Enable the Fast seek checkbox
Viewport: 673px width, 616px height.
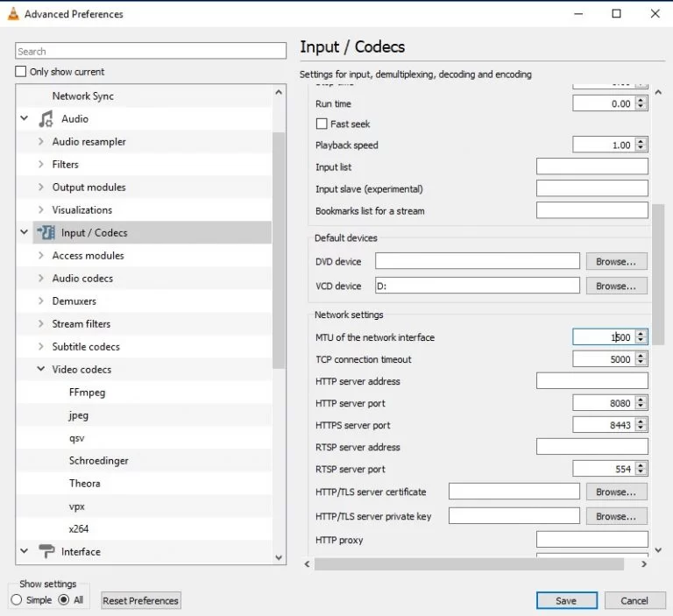(322, 124)
